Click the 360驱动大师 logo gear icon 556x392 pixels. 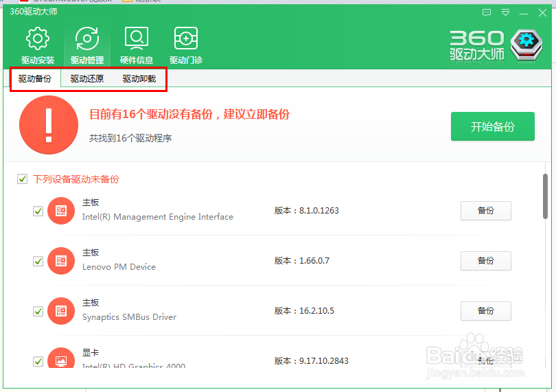click(x=526, y=45)
